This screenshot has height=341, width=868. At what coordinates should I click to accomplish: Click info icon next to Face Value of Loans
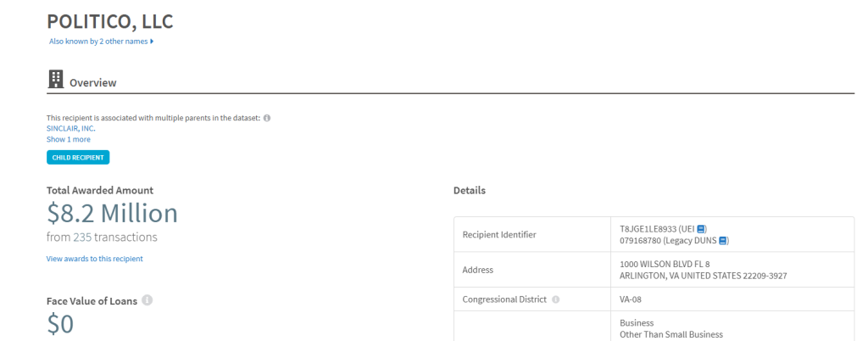click(x=147, y=300)
